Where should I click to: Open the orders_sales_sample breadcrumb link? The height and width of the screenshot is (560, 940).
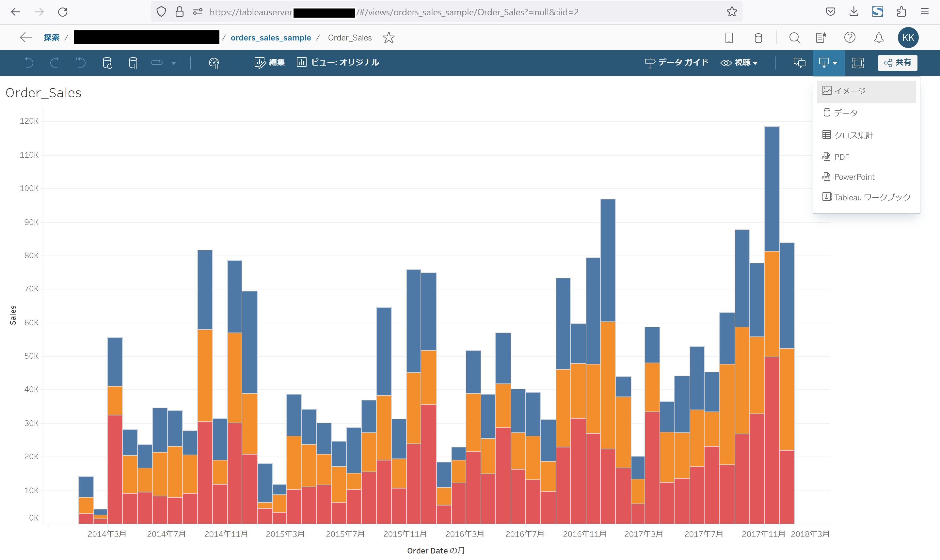click(x=271, y=37)
